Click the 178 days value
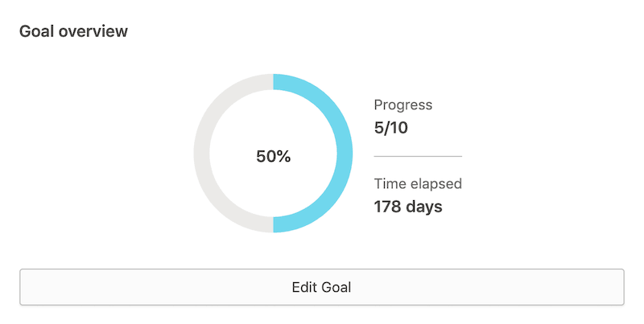 (408, 206)
